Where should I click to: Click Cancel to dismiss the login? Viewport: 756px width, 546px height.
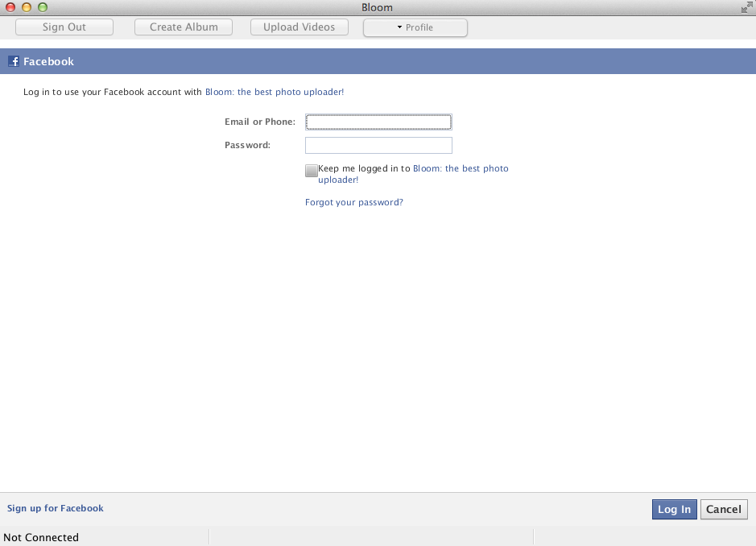(723, 509)
